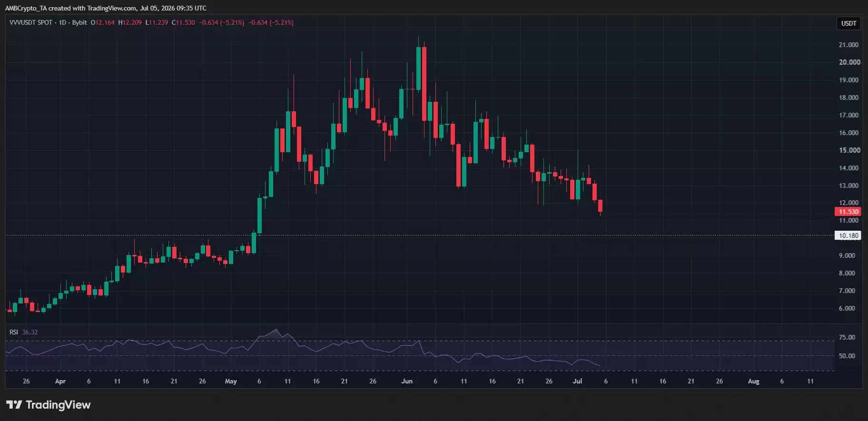Click the USDT currency button
The width and height of the screenshot is (868, 421).
(848, 23)
